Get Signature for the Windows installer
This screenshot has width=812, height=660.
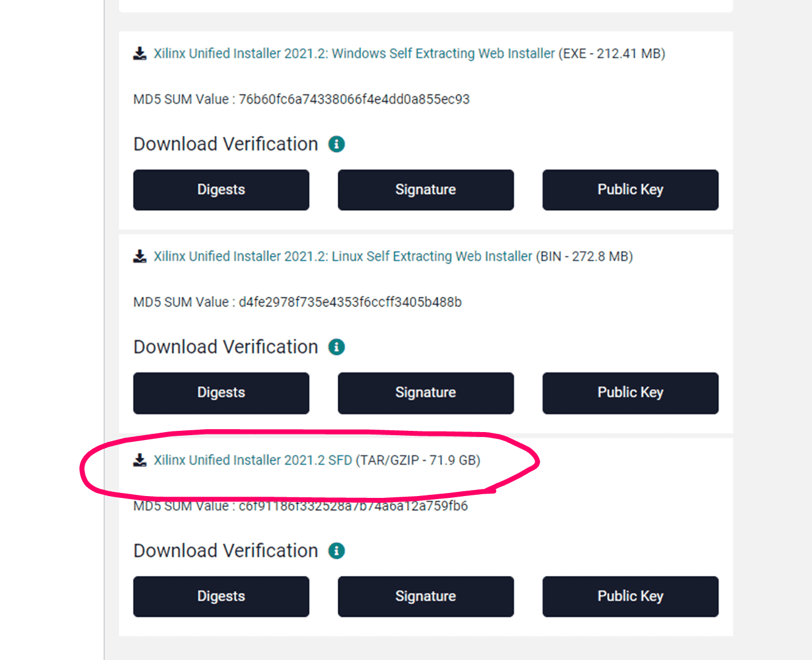click(426, 190)
